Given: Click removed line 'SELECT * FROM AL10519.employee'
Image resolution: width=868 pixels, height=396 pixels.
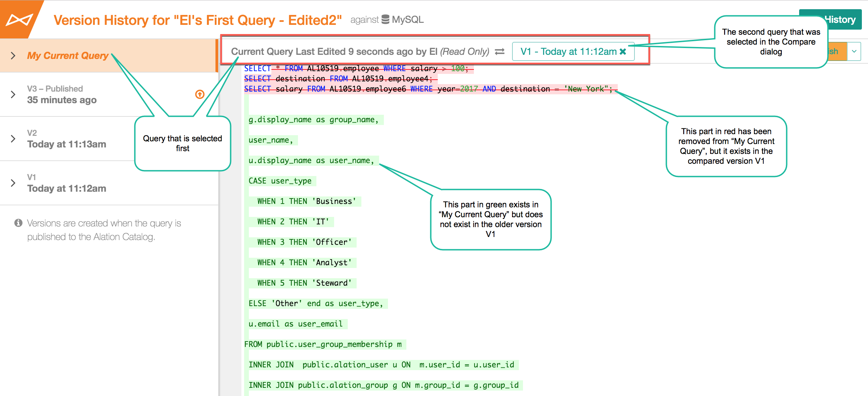Looking at the screenshot, I should (x=358, y=68).
